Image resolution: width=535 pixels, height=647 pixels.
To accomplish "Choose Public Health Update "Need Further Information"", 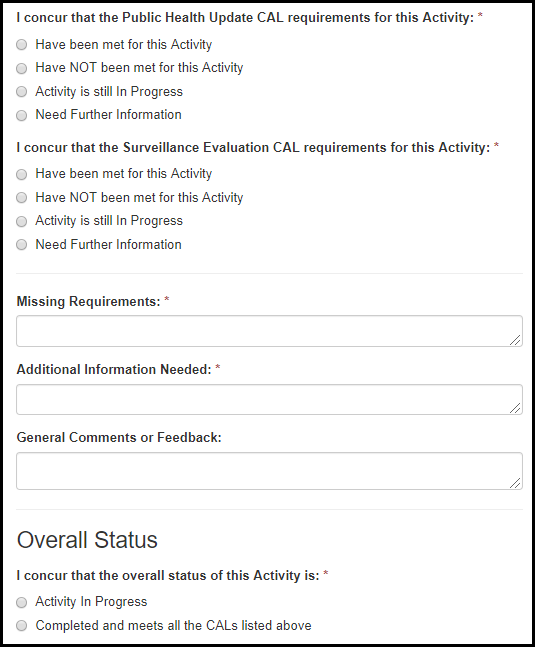I will tap(21, 115).
